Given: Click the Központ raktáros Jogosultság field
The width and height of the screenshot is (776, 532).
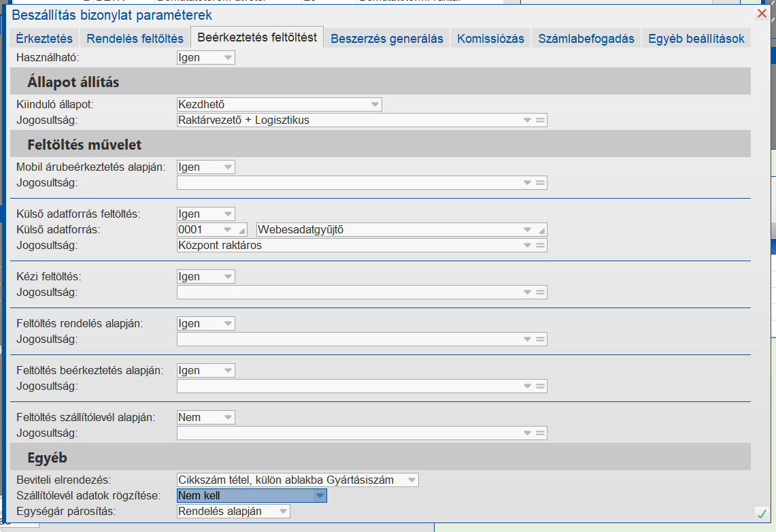Looking at the screenshot, I should click(362, 246).
